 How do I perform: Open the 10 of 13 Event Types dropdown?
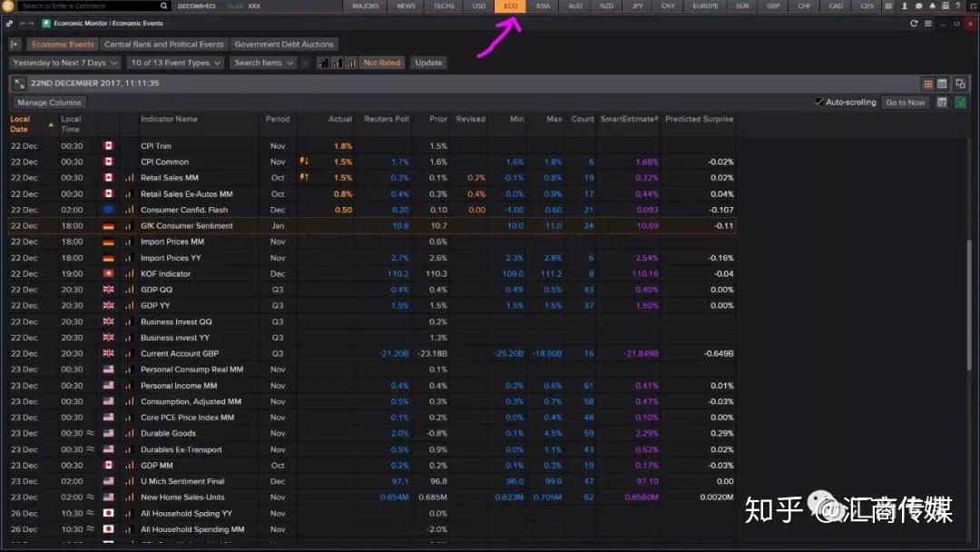coord(176,63)
